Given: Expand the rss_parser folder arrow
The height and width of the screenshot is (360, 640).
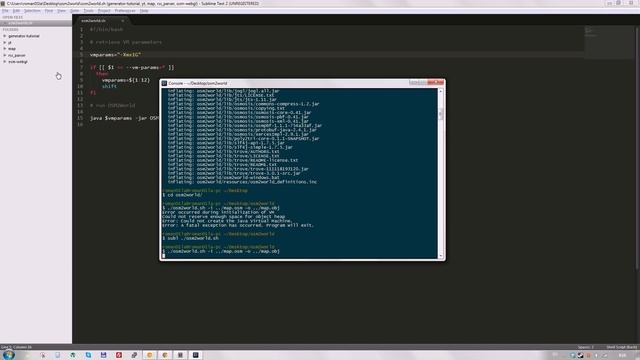Looking at the screenshot, I should pyautogui.click(x=5, y=55).
